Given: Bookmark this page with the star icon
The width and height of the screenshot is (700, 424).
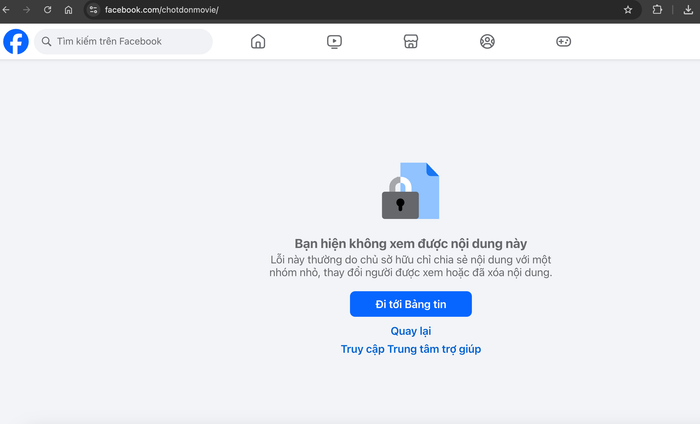Looking at the screenshot, I should [628, 10].
